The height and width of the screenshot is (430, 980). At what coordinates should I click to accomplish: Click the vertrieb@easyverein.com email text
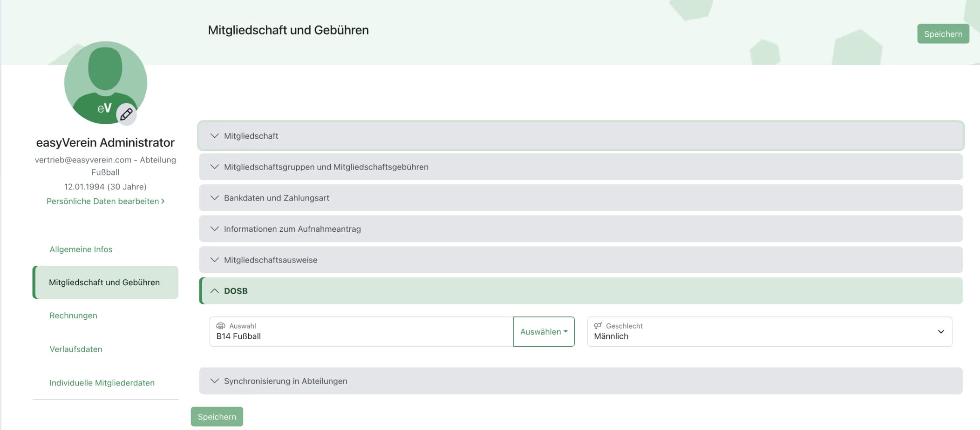click(83, 160)
